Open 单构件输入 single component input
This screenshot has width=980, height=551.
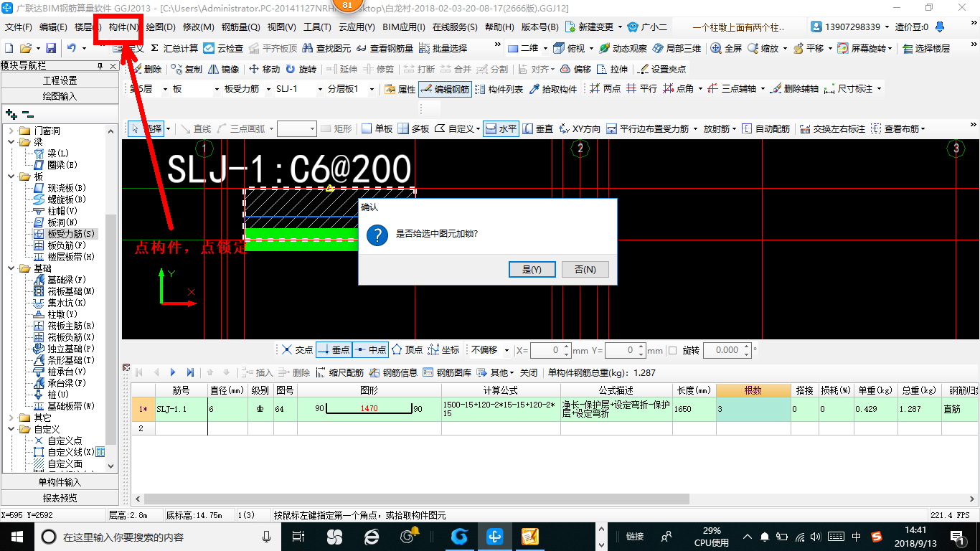tap(60, 482)
